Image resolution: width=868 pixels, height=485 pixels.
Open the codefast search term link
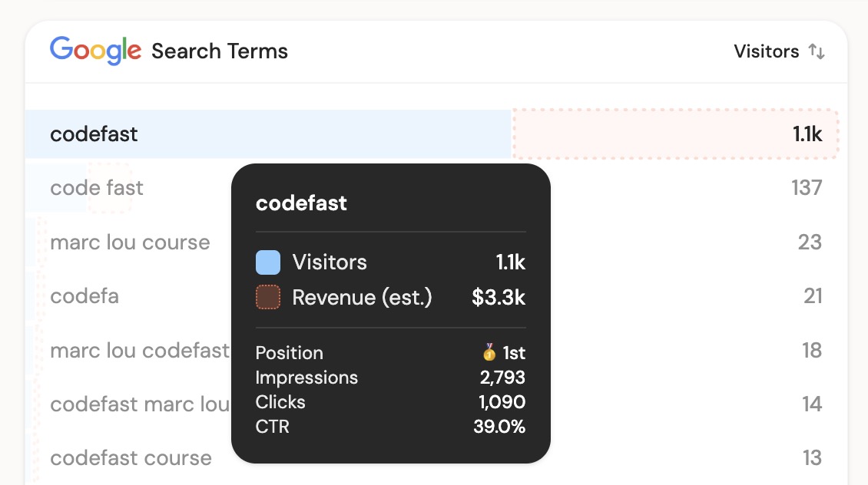(94, 134)
